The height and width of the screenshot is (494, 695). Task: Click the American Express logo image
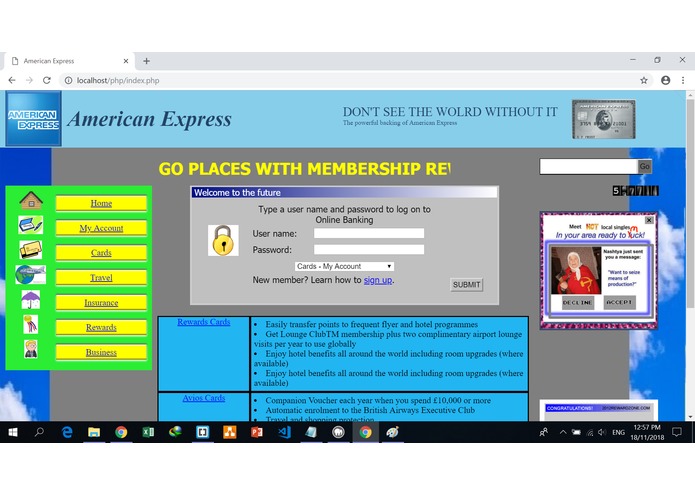pyautogui.click(x=33, y=118)
